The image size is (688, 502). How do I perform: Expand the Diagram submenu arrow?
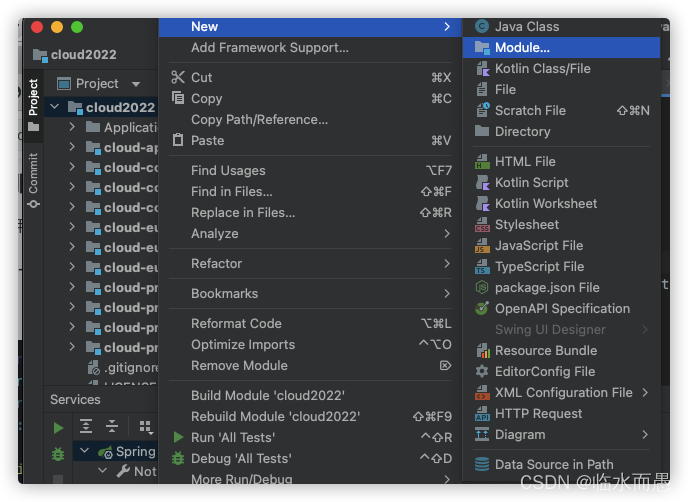(x=645, y=434)
